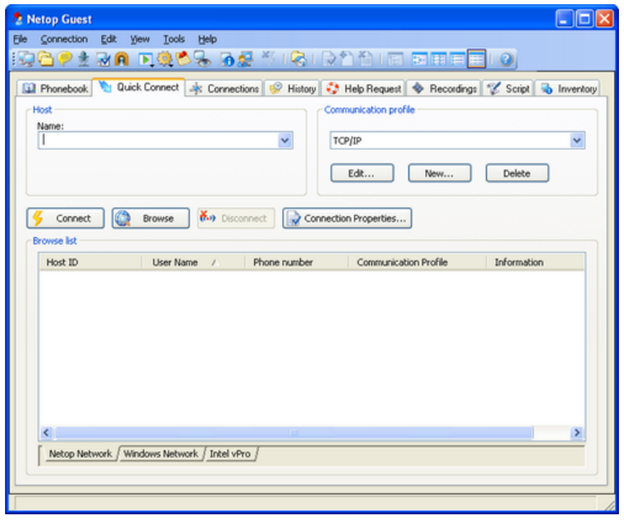Switch to large icons view in toolbar
The image size is (624, 521).
click(419, 59)
